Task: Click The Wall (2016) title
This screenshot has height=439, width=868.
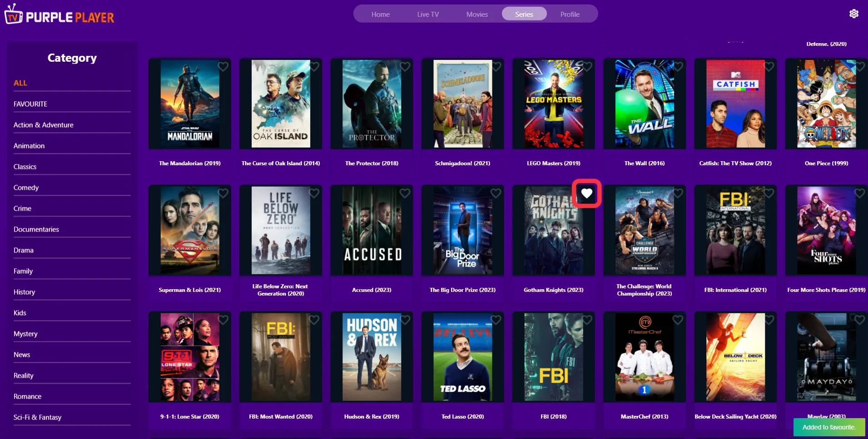Action: [x=644, y=163]
